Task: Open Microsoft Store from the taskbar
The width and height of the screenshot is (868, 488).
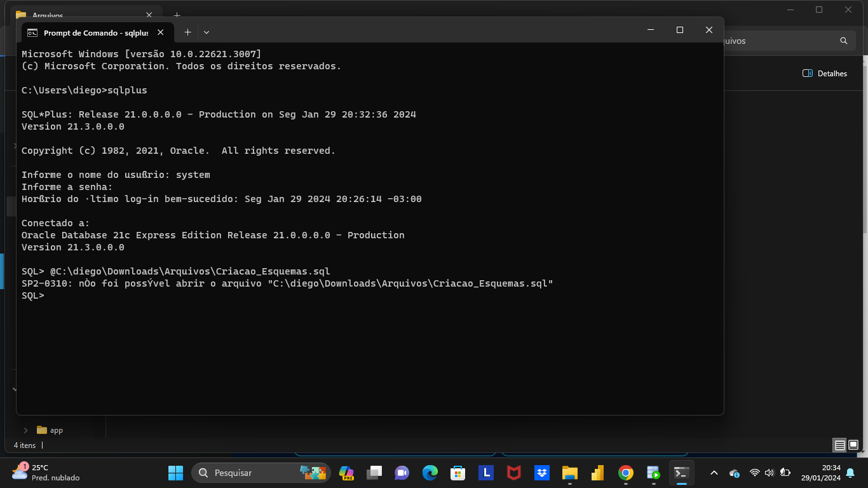Action: click(458, 473)
